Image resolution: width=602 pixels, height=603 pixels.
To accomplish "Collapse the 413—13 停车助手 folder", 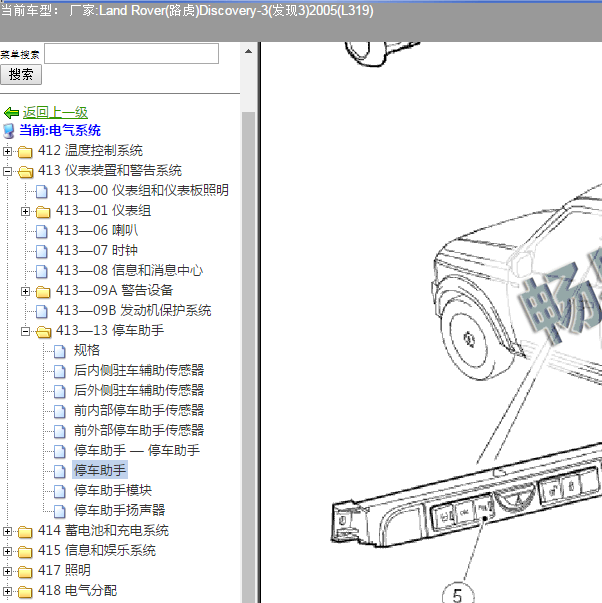I will pos(26,331).
